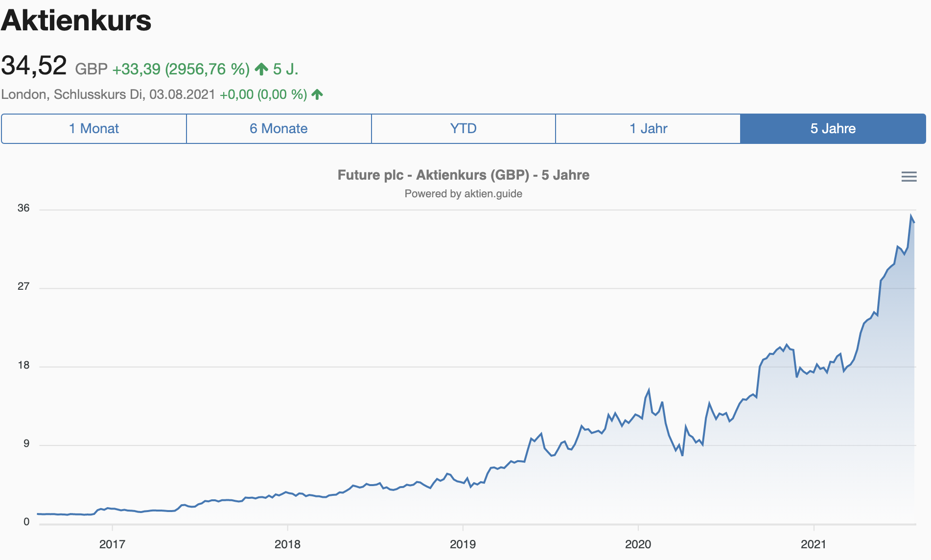Click the peak point of the price line
Viewport: 931px width, 560px height.
(911, 216)
